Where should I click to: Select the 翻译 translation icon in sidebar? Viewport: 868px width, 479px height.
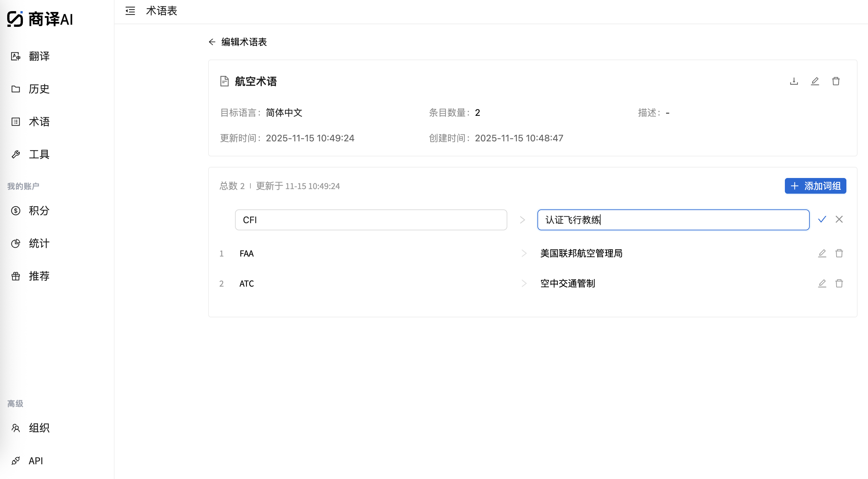pyautogui.click(x=15, y=56)
